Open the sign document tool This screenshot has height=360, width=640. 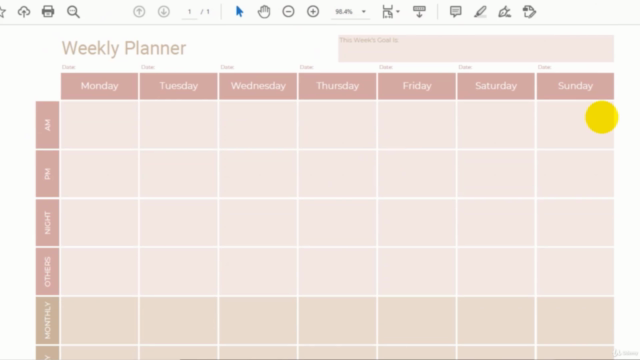(x=504, y=11)
